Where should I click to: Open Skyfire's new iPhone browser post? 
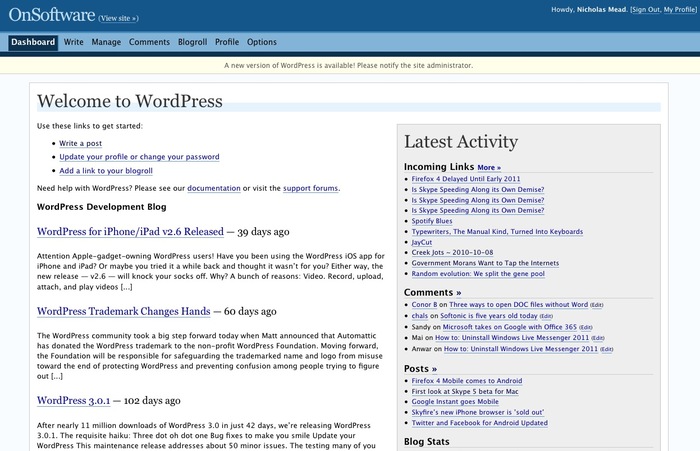click(x=478, y=412)
